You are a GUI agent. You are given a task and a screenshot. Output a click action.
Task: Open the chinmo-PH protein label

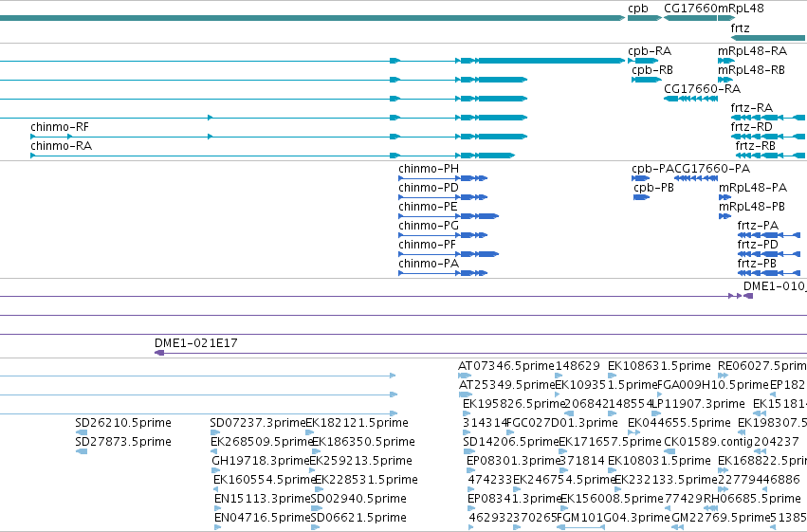[x=429, y=169]
